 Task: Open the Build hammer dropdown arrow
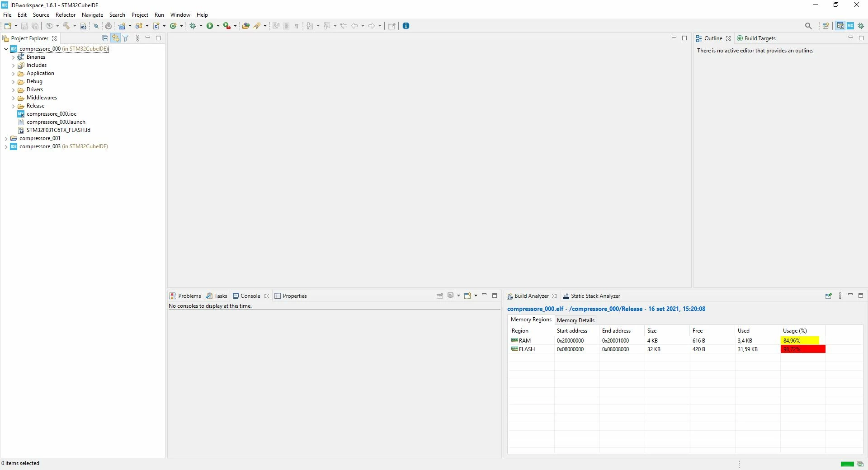pyautogui.click(x=75, y=26)
